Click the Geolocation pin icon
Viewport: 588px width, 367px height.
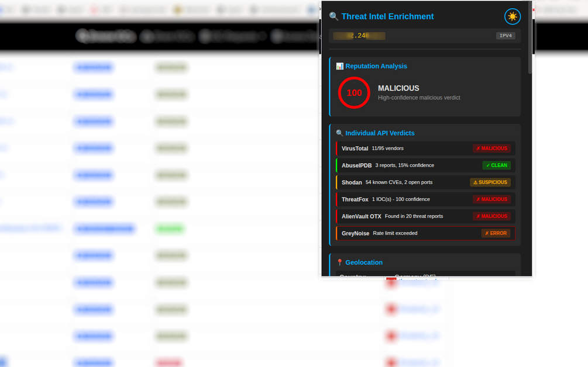[x=339, y=262]
